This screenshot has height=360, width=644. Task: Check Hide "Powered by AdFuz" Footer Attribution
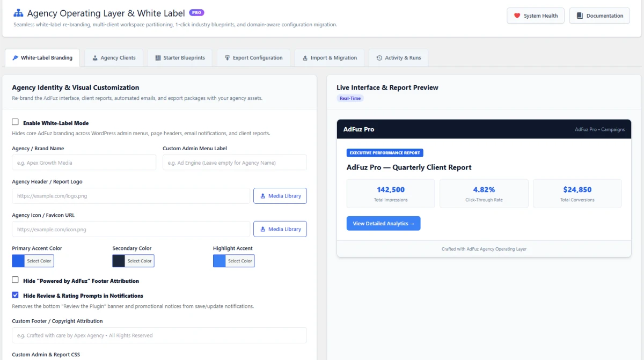(15, 280)
